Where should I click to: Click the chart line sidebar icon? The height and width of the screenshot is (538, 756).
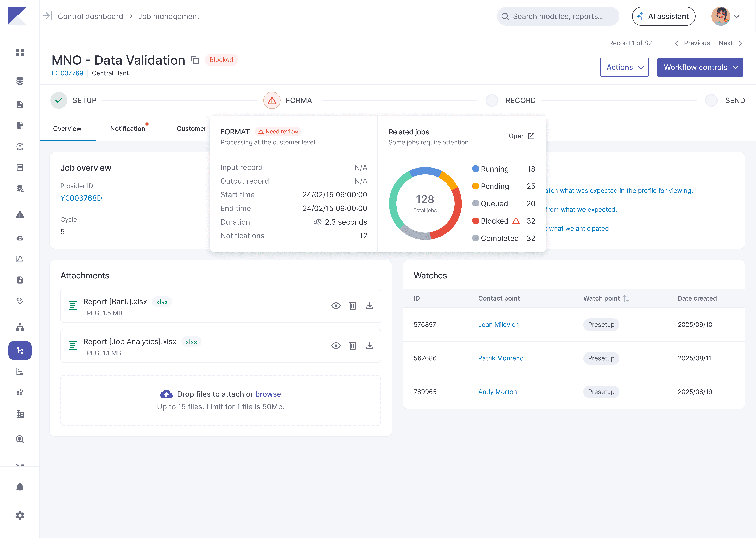tap(20, 259)
